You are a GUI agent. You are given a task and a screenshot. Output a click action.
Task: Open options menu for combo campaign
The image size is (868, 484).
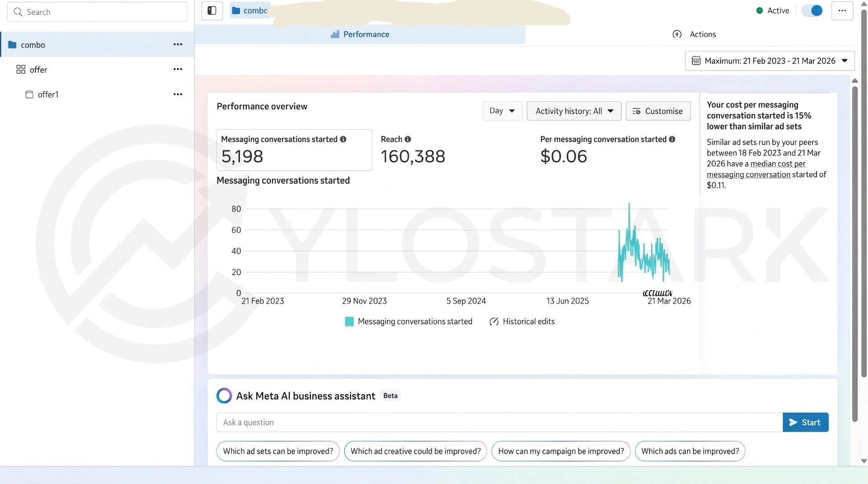pyautogui.click(x=178, y=44)
